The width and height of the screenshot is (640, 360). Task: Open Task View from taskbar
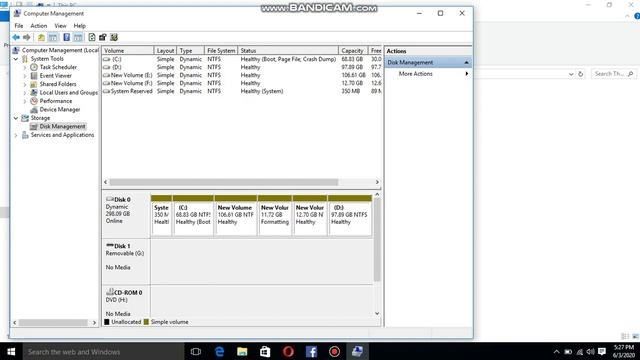[196, 351]
